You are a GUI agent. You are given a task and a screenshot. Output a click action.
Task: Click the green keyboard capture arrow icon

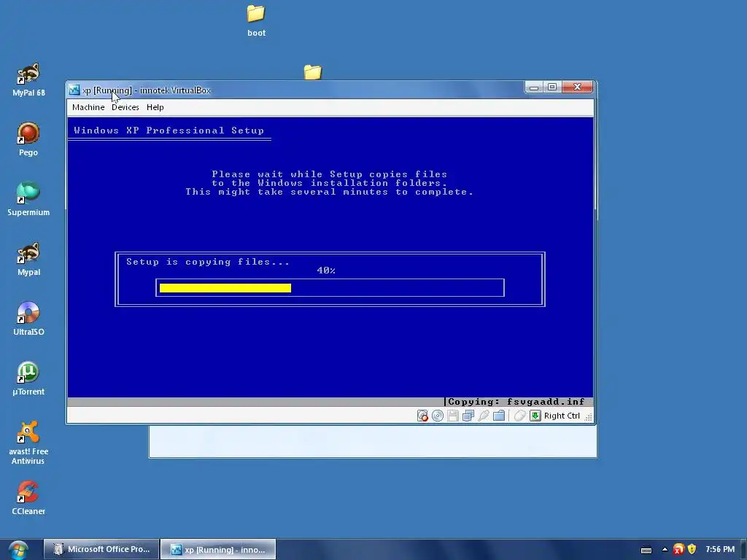(x=535, y=416)
